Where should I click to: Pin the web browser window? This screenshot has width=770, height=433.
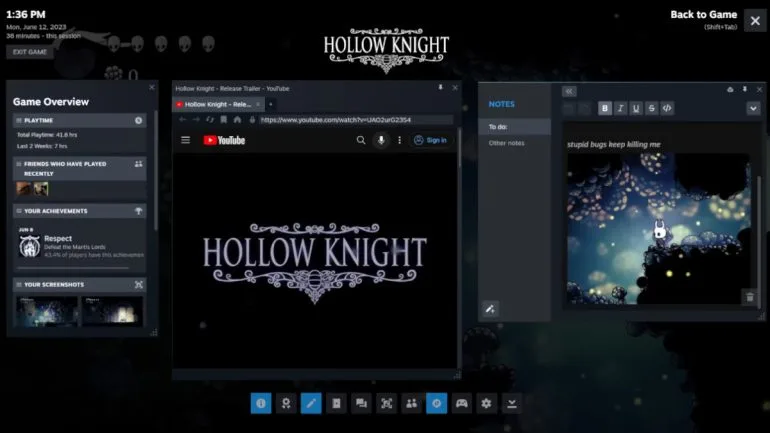pos(440,87)
